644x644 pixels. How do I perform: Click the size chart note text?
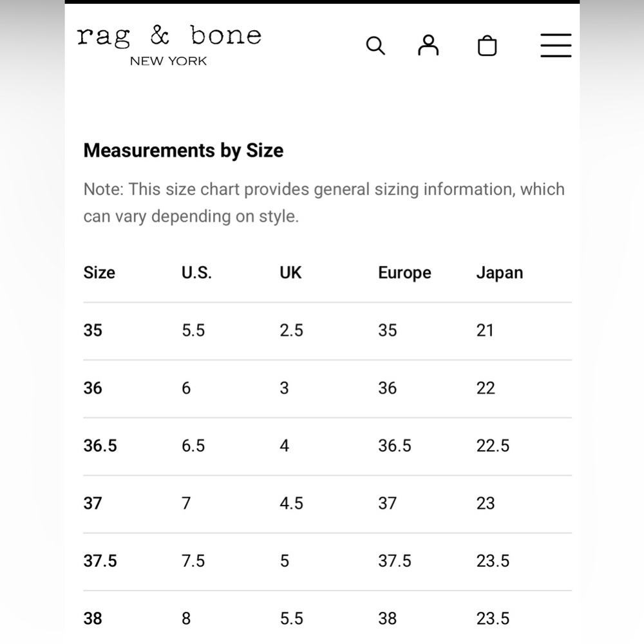tap(324, 203)
